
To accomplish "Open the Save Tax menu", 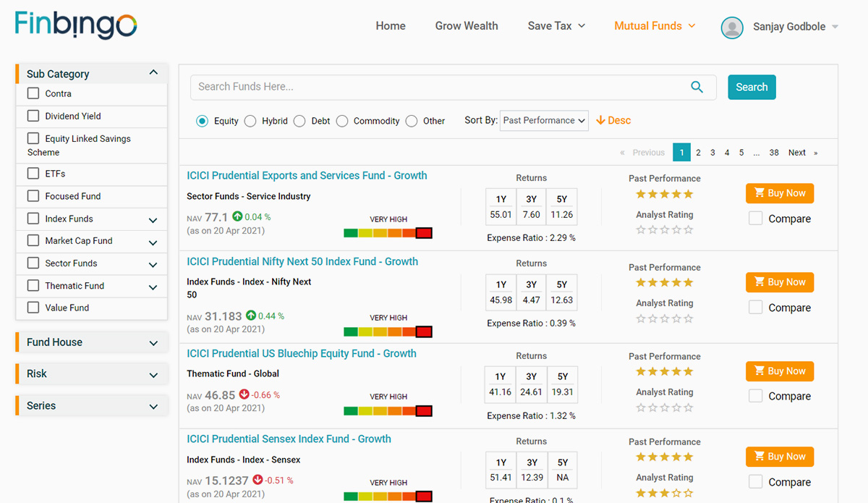I will [x=556, y=26].
